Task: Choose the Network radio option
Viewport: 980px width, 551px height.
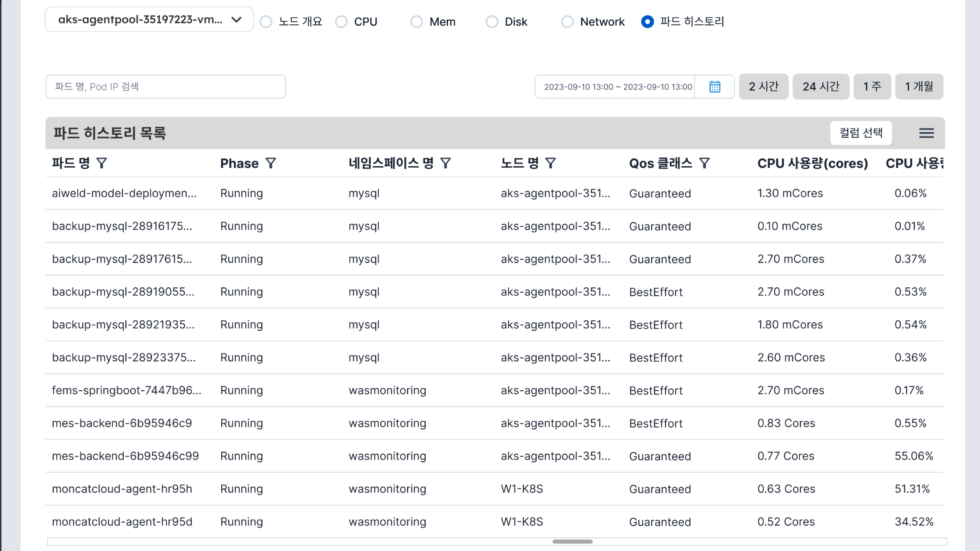Action: click(567, 22)
